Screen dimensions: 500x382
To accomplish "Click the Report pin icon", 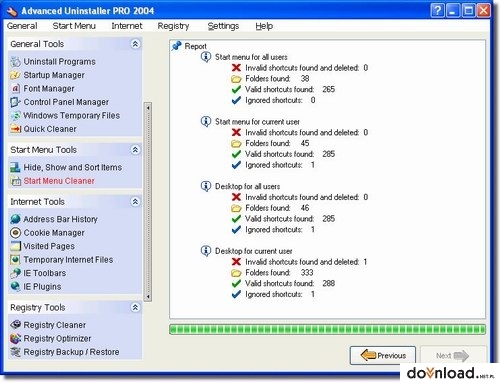I will pyautogui.click(x=177, y=46).
